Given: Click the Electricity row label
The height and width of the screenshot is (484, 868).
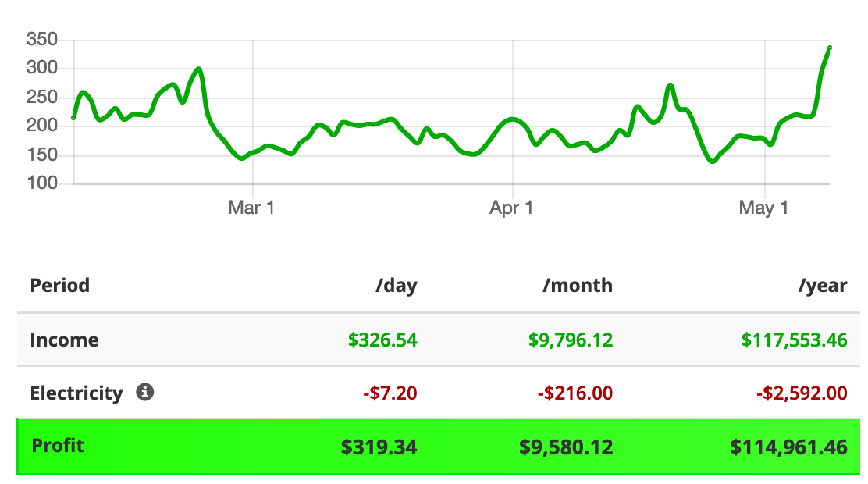Looking at the screenshot, I should tap(76, 393).
